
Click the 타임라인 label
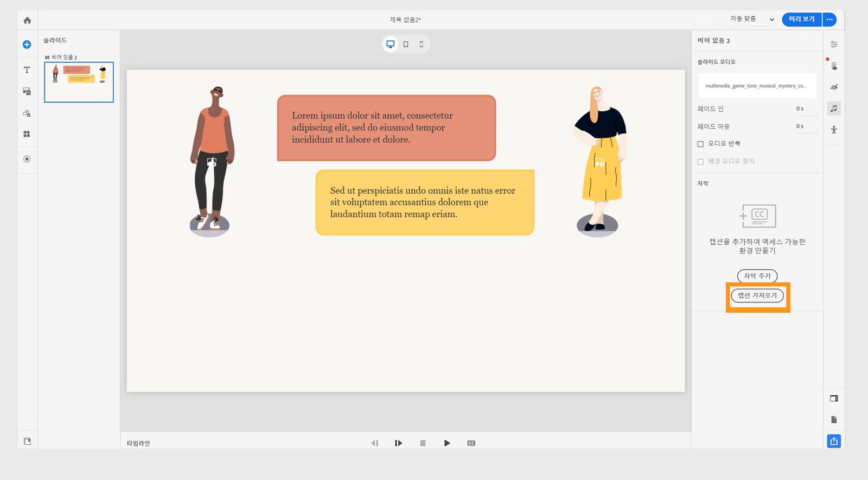pyautogui.click(x=138, y=443)
